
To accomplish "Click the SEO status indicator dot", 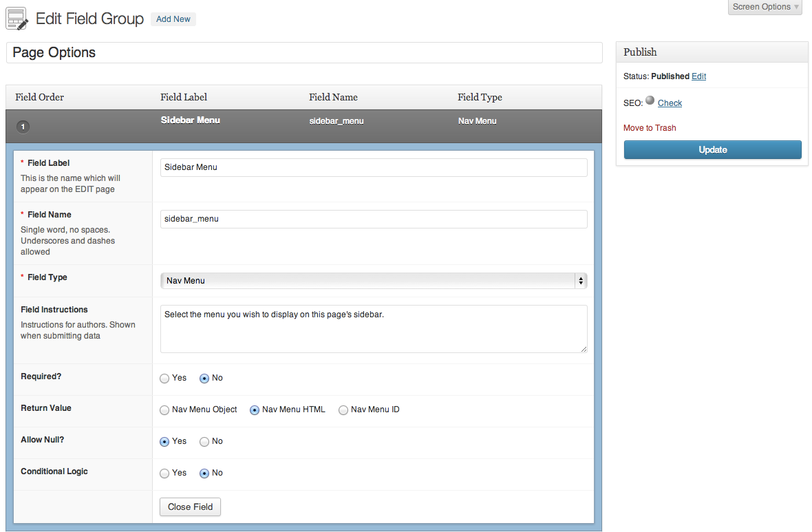I will [650, 100].
